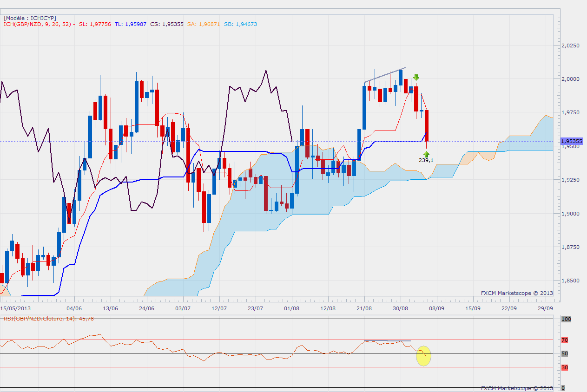The height and width of the screenshot is (392, 587).
Task: Click the 30/08 date label
Action: (x=400, y=308)
